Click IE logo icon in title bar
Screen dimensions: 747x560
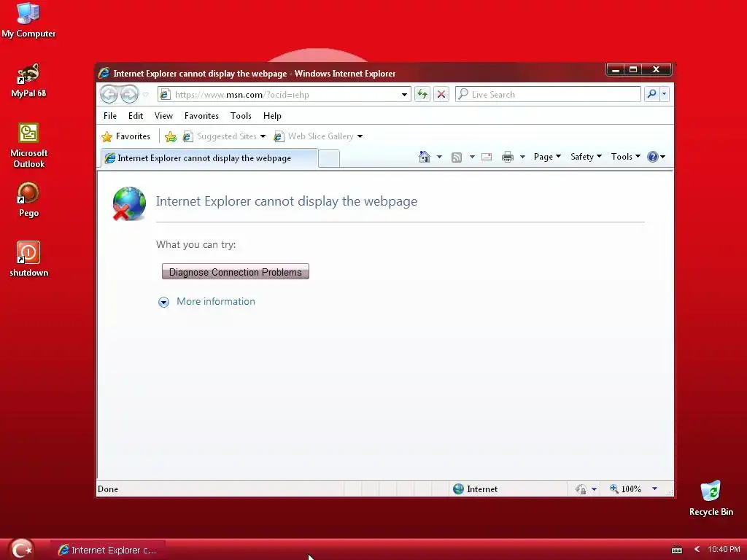104,73
